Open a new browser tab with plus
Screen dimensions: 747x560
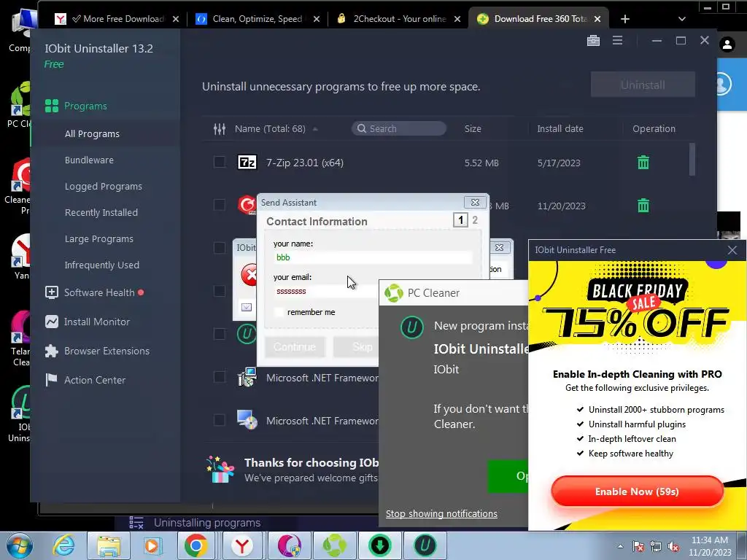pyautogui.click(x=625, y=18)
